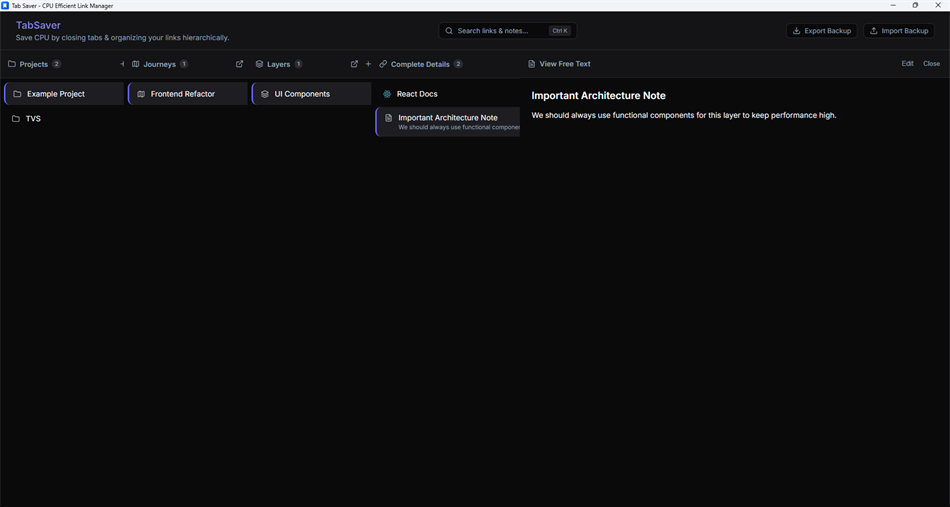Open all links via Journeys external-link icon
Viewport: 950px width, 507px height.
pyautogui.click(x=239, y=64)
